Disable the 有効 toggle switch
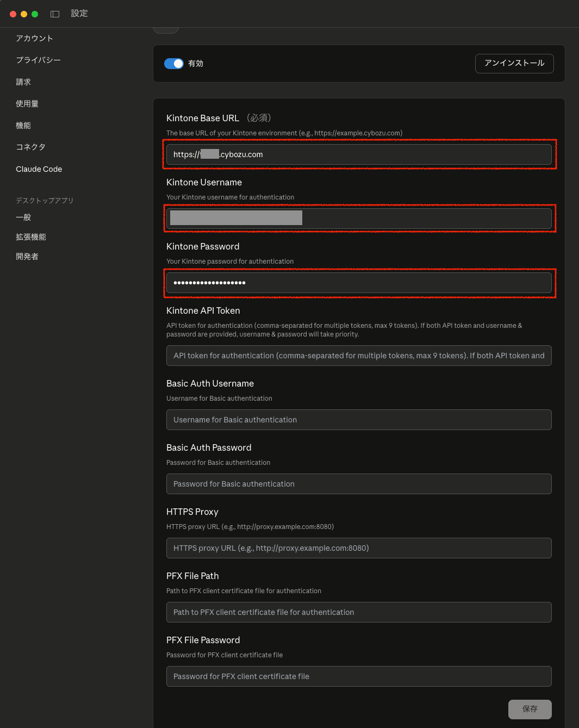Viewport: 579px width, 728px height. [x=173, y=64]
